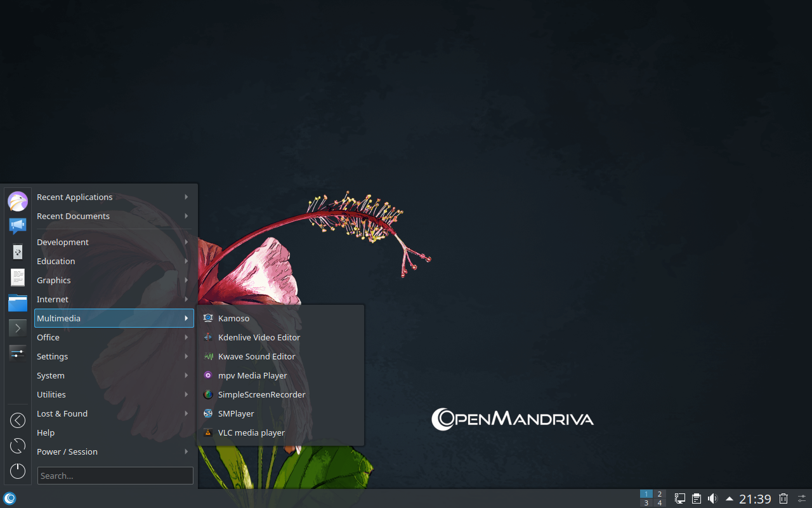Click the mpv Media Player icon

click(x=208, y=375)
